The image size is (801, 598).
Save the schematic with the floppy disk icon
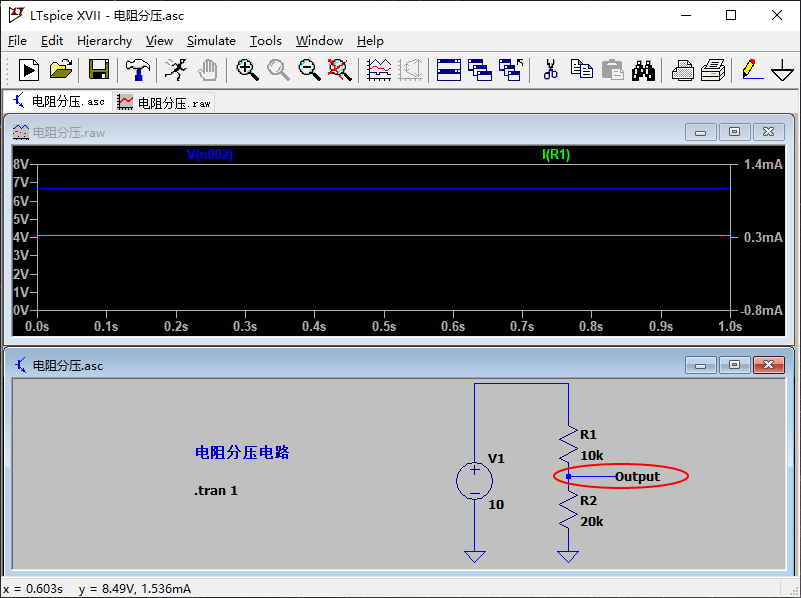click(x=98, y=70)
